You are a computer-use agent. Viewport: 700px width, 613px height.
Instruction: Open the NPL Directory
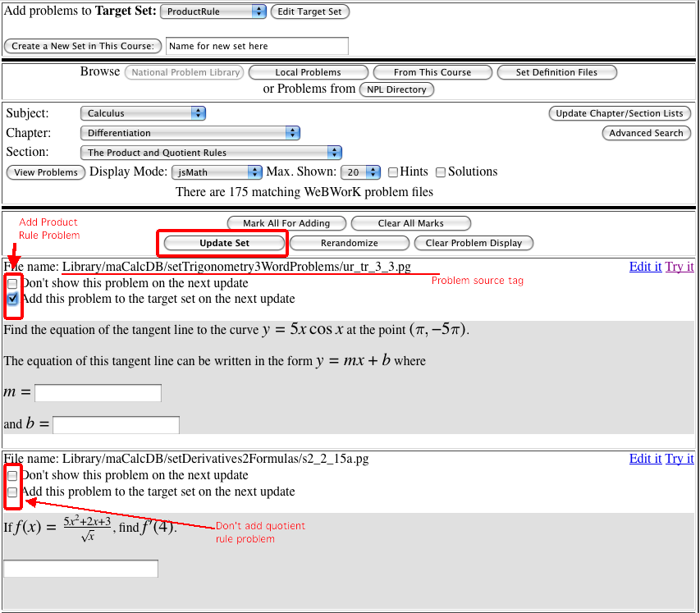click(396, 89)
